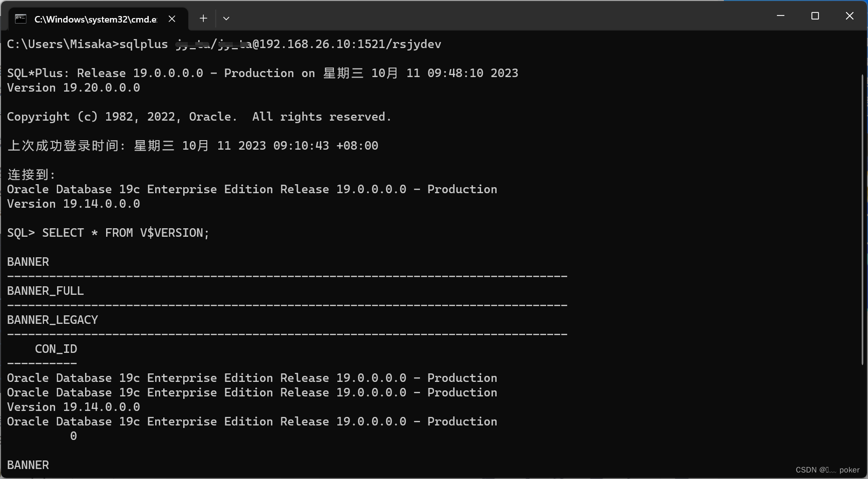Click the terminal vertical scrollbar thumb
Image resolution: width=868 pixels, height=479 pixels.
click(x=862, y=219)
